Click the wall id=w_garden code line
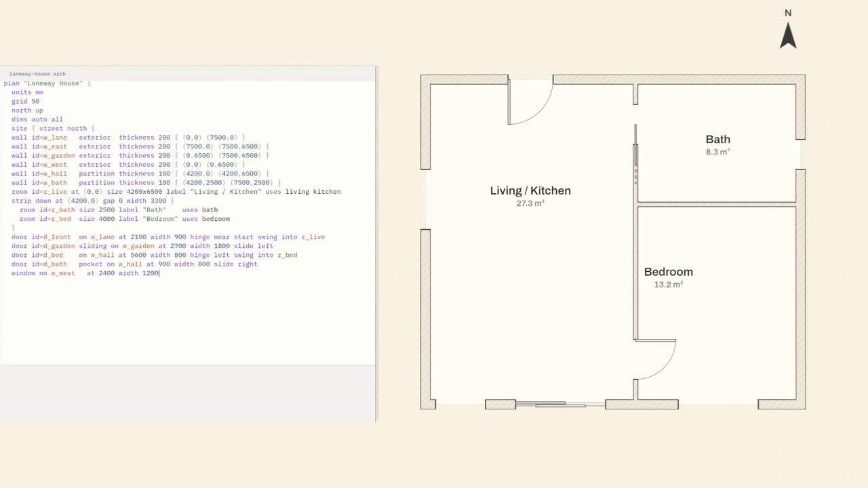The height and width of the screenshot is (488, 868). pos(140,155)
